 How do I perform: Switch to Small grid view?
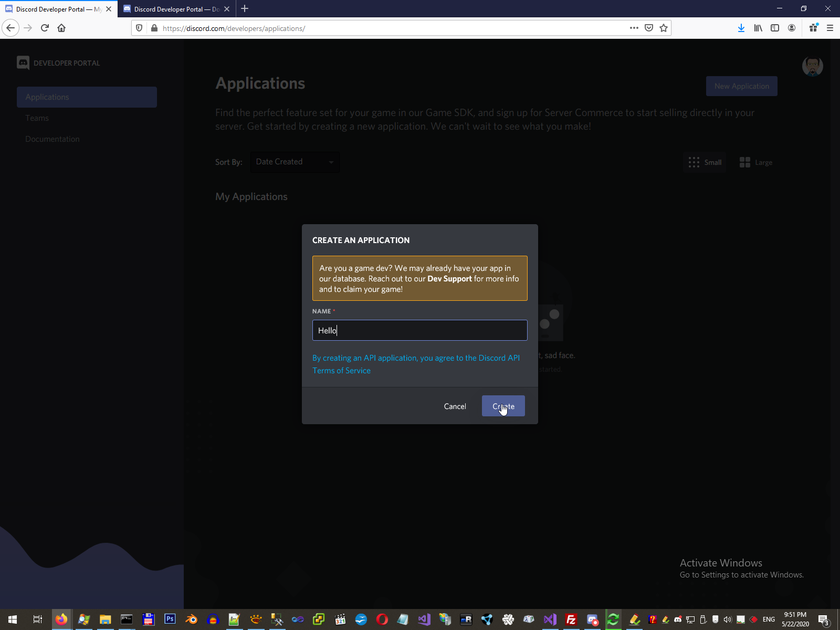coord(705,162)
